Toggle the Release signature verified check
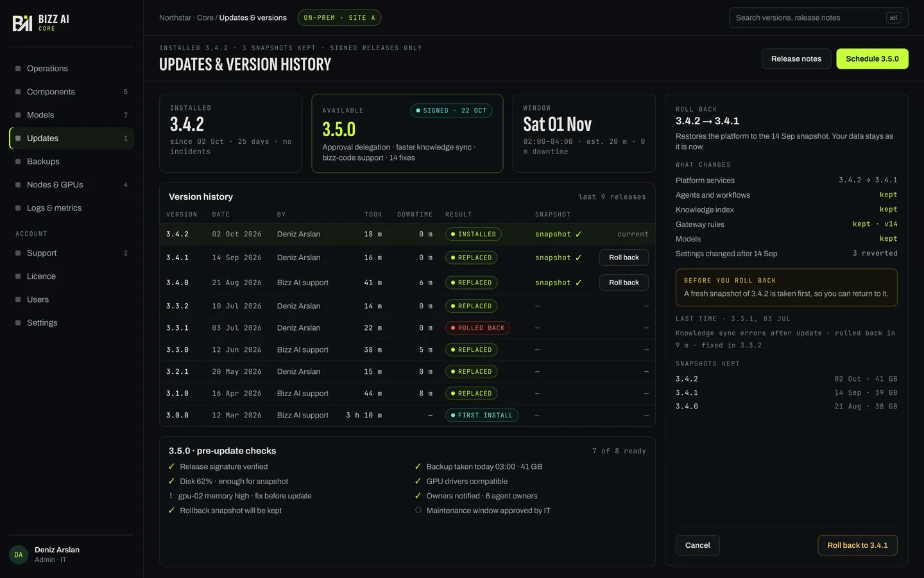924x578 pixels. (171, 467)
